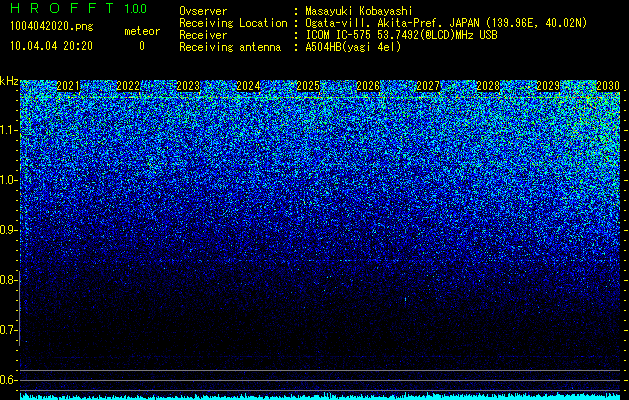Click the 2028 time marker
Image resolution: width=629 pixels, height=400 pixels.
tap(488, 86)
